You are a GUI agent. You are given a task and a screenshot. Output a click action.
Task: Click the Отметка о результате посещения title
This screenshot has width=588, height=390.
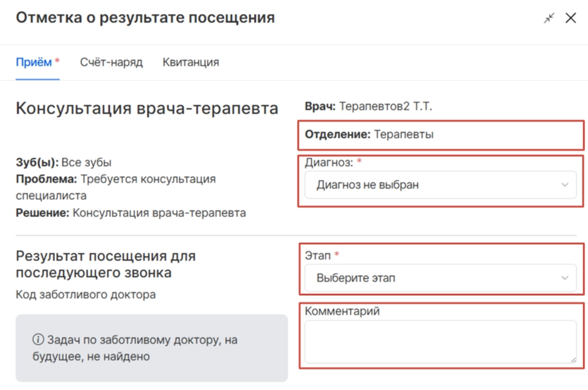(x=145, y=18)
